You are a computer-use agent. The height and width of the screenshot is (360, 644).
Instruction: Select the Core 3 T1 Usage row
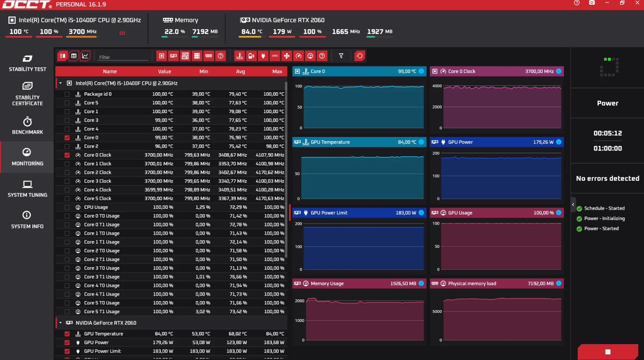coord(171,277)
